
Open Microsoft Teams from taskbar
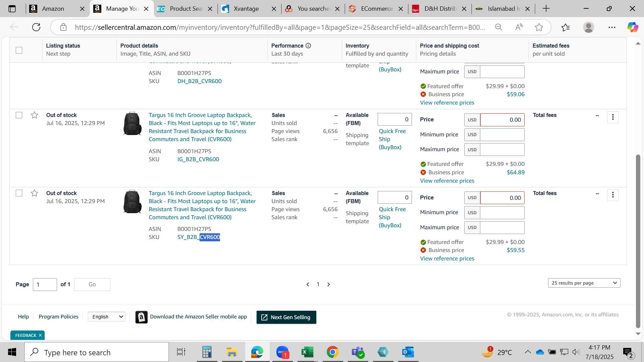[358, 352]
